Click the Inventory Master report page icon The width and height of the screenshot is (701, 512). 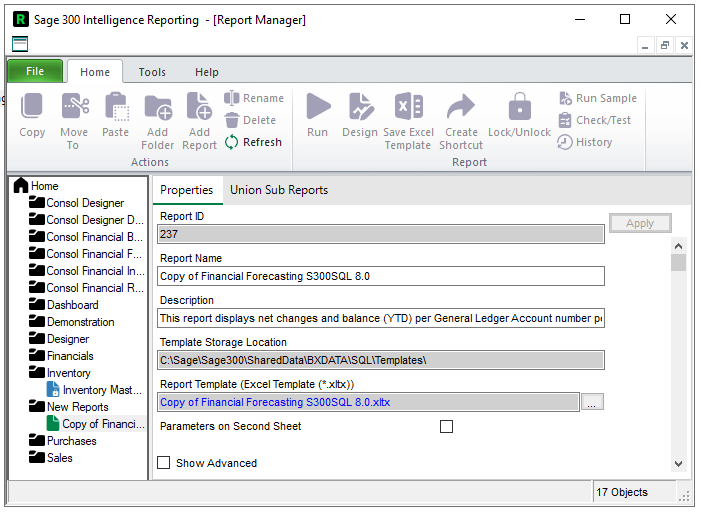click(53, 389)
